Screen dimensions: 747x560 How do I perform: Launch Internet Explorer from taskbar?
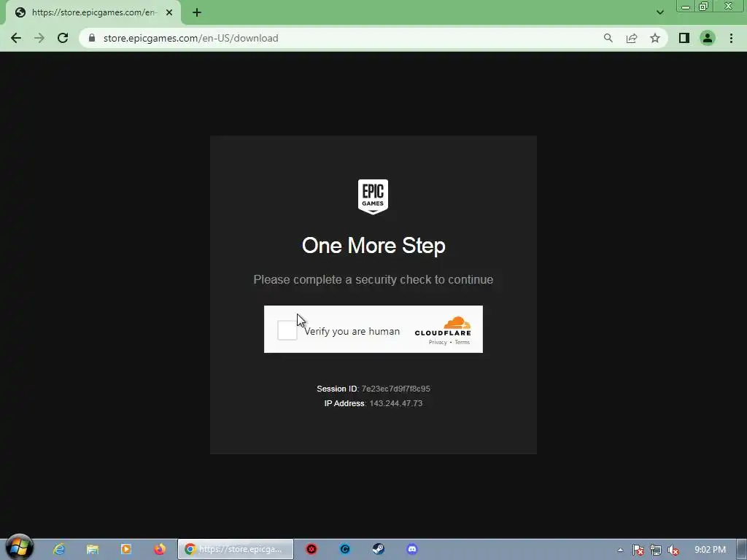tap(59, 549)
